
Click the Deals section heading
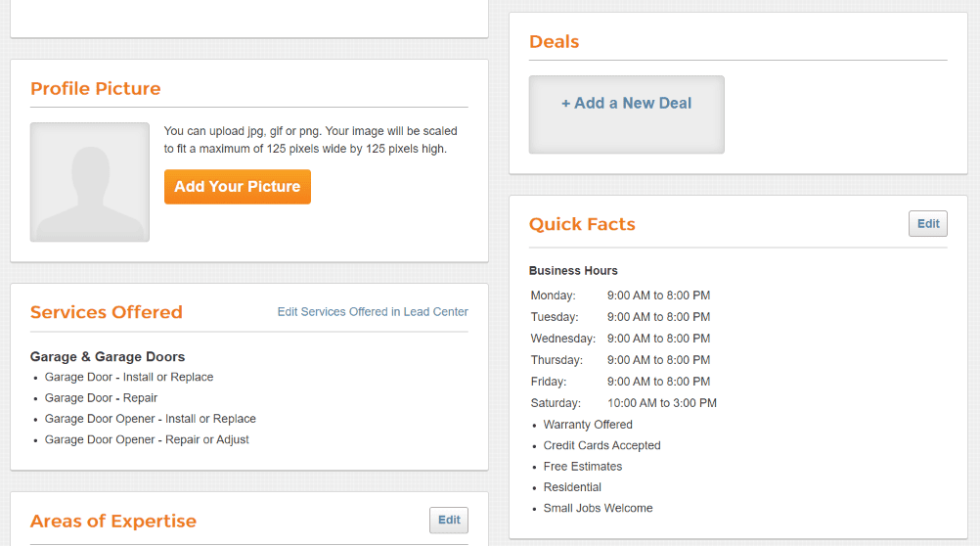pyautogui.click(x=555, y=42)
